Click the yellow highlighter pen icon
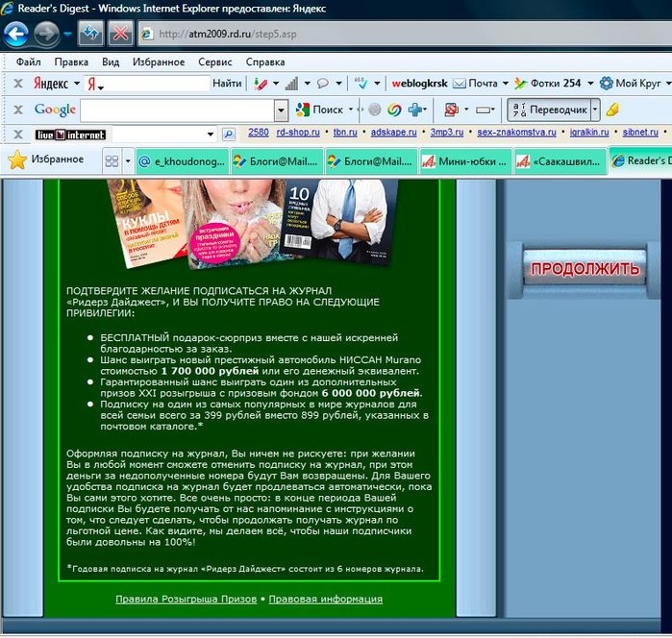 (612, 110)
